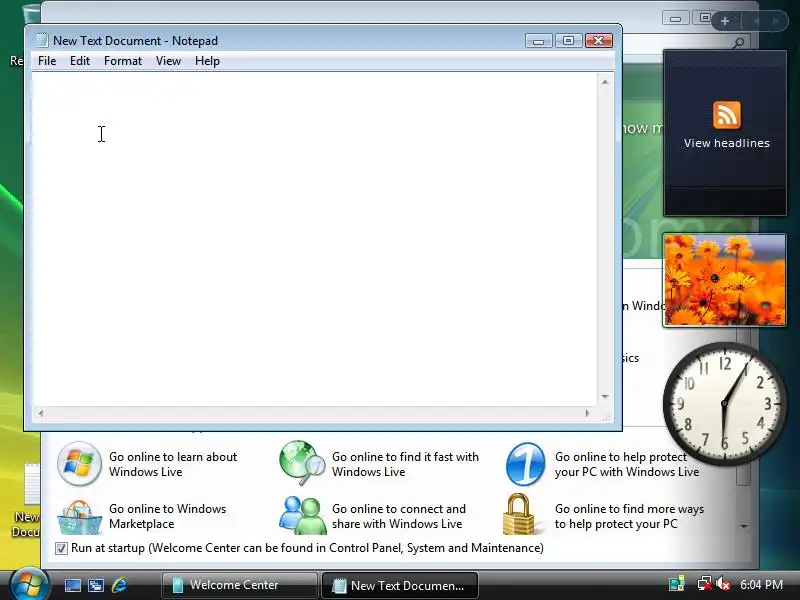The width and height of the screenshot is (800, 600).
Task: Click the flower slideshow gadget thumbnail
Action: tap(724, 280)
